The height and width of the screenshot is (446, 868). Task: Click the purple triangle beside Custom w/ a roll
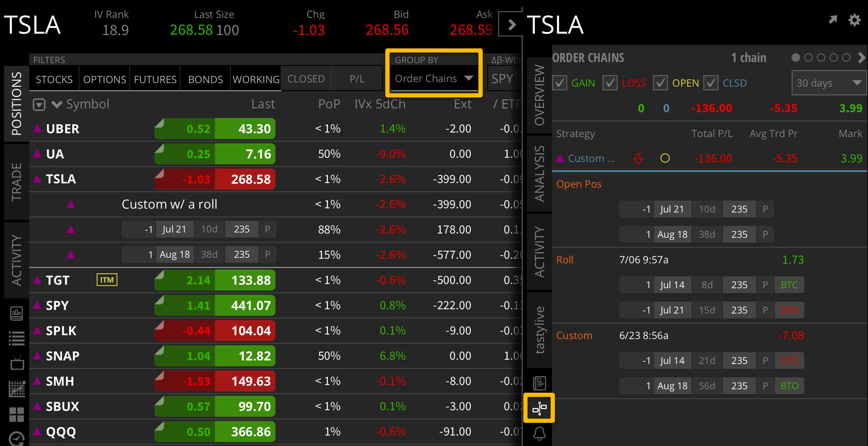click(71, 204)
